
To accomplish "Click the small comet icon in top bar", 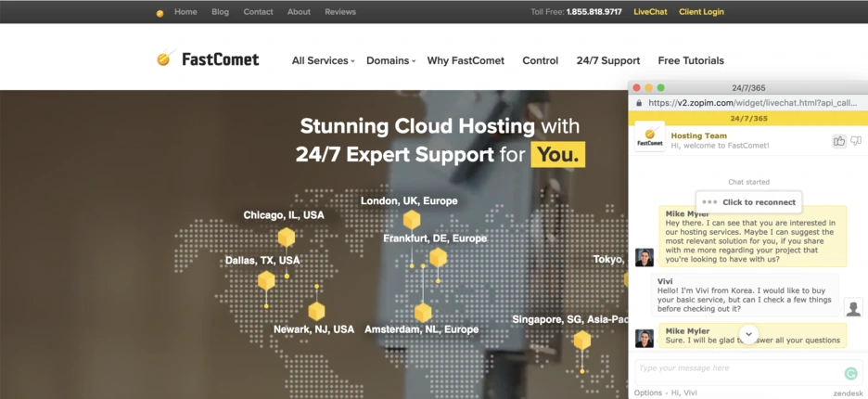I will [160, 13].
